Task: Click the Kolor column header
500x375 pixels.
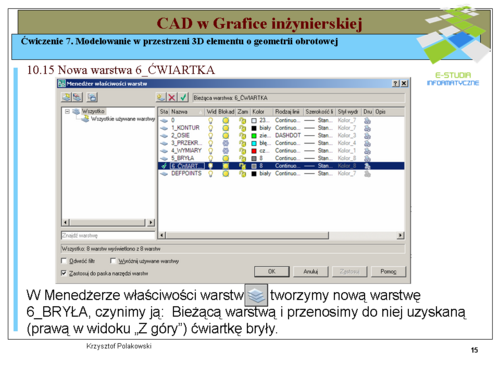Action: click(262, 112)
